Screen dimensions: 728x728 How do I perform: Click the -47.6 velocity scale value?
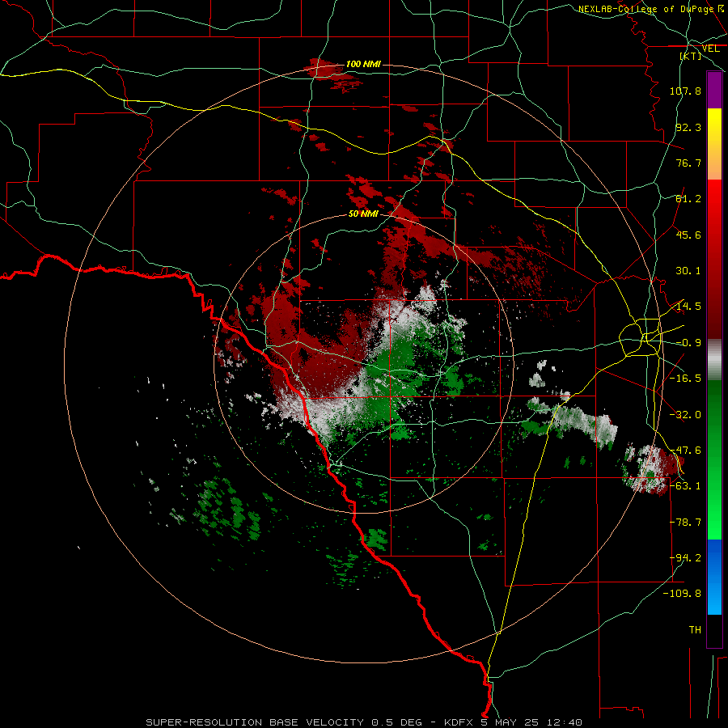(685, 451)
